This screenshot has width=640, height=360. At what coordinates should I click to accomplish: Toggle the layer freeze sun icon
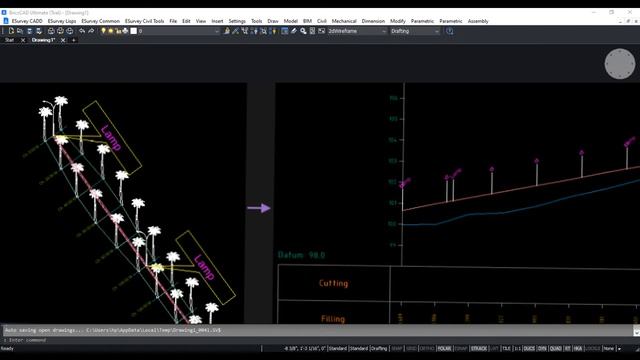coord(111,31)
